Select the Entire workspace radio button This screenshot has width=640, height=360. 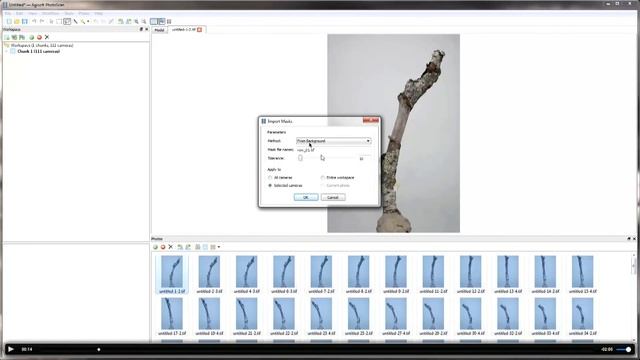coord(322,178)
